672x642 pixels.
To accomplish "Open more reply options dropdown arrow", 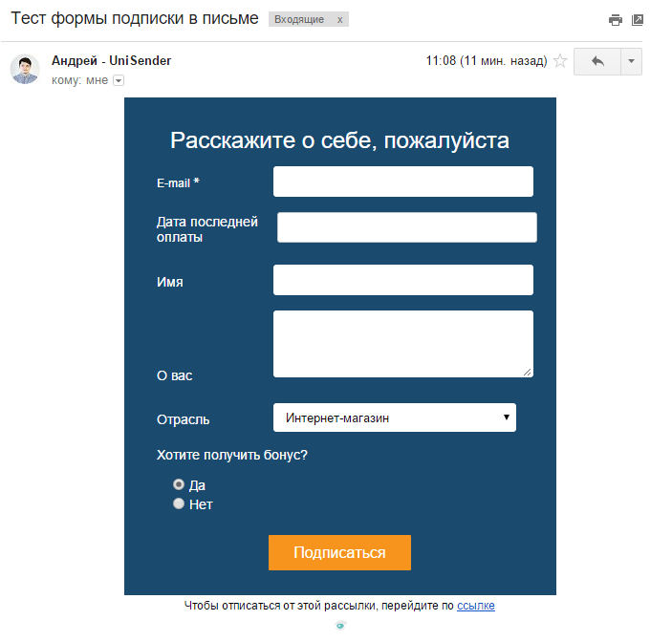I will pos(631,62).
